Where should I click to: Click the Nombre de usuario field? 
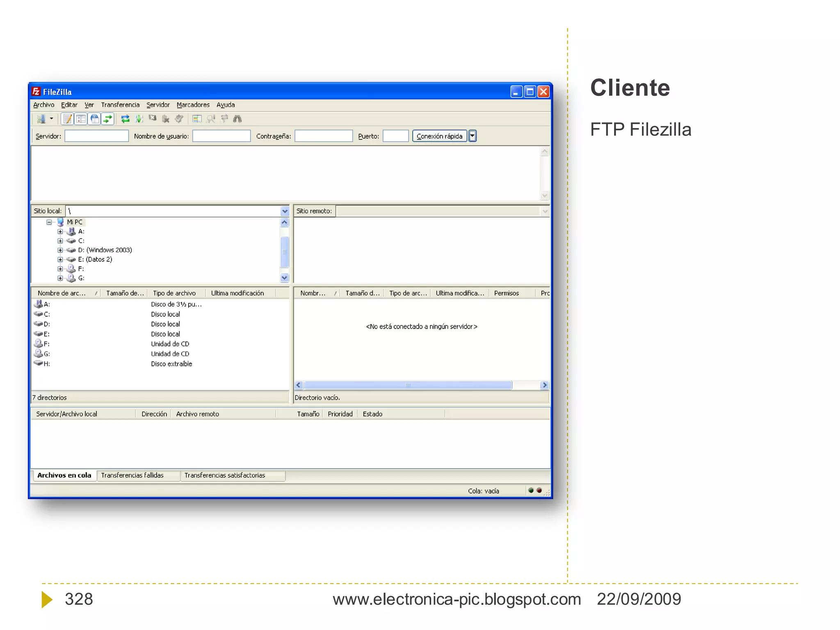tap(221, 136)
